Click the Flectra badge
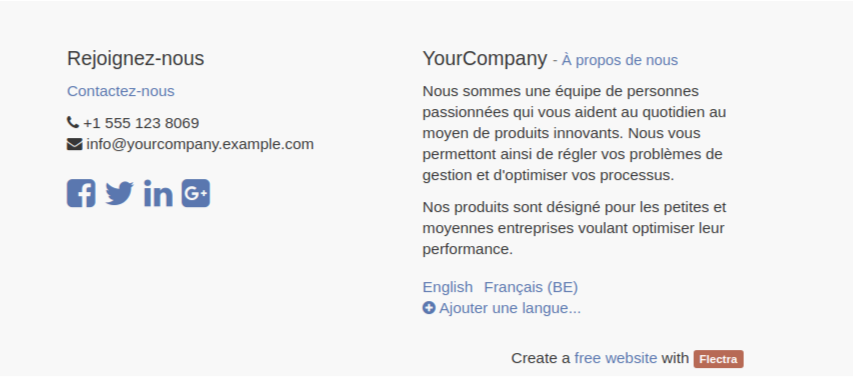Screen dimensions: 853x377 point(718,359)
